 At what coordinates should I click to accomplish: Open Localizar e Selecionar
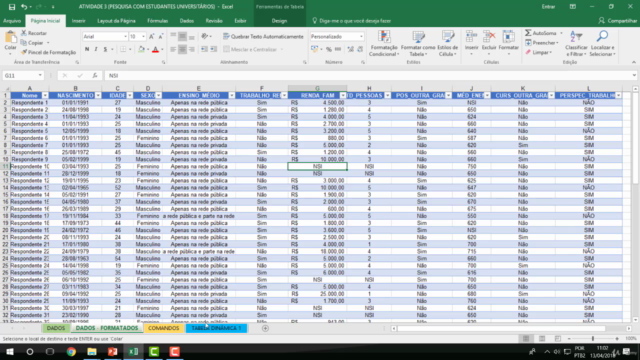point(602,44)
